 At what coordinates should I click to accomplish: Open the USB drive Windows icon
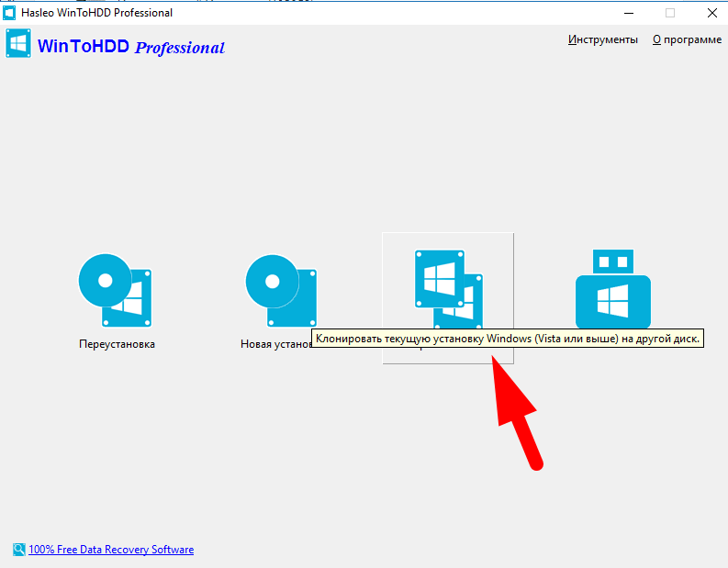(x=613, y=289)
